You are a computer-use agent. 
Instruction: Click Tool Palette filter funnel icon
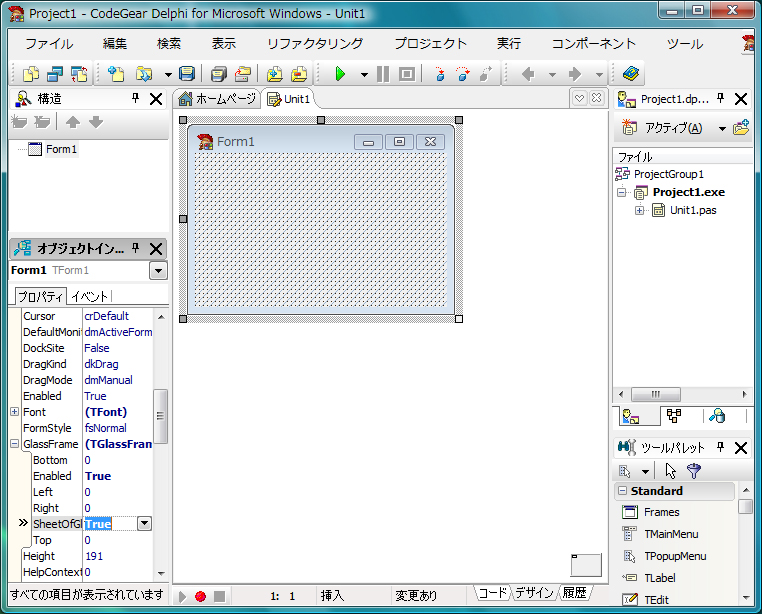point(693,471)
